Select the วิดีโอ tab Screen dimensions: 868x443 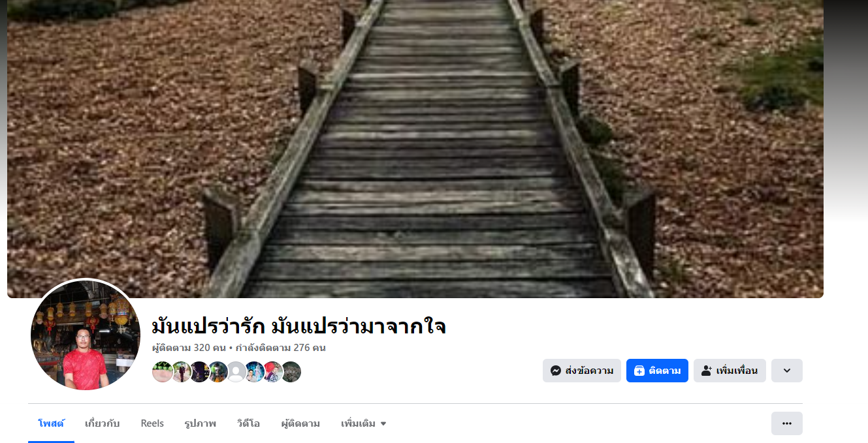coord(248,423)
